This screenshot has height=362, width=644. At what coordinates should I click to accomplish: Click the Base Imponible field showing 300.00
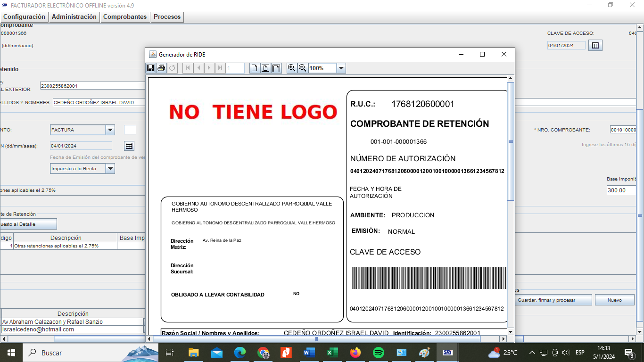click(x=621, y=190)
